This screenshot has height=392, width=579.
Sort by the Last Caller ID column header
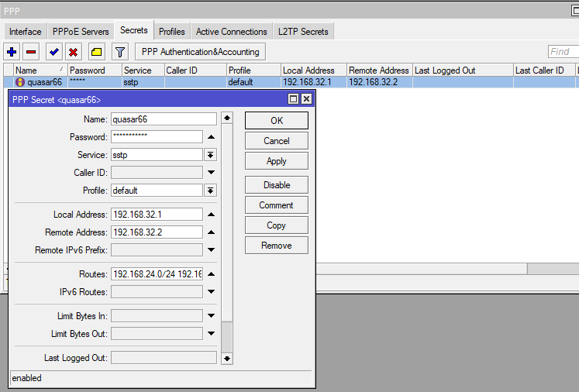(544, 70)
